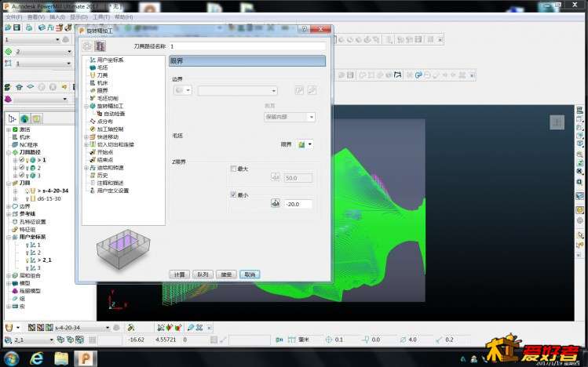Uncheck the 最小 Z limit checkbox

233,194
